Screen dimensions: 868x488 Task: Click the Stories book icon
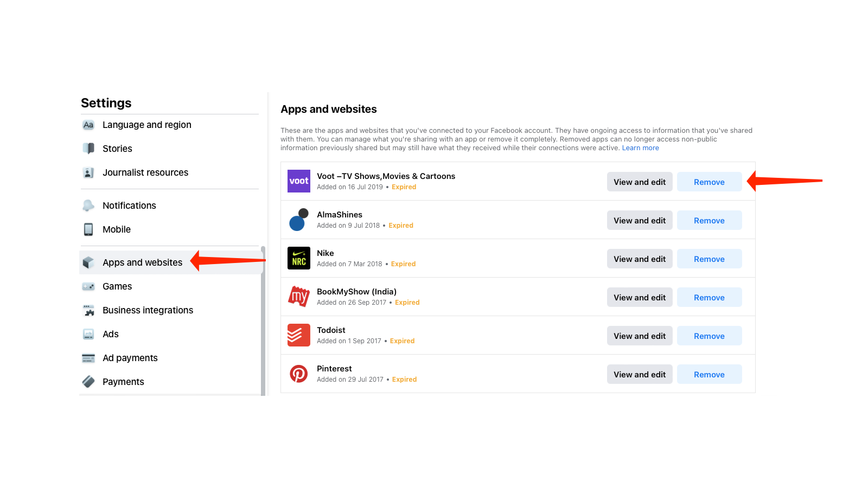click(88, 149)
